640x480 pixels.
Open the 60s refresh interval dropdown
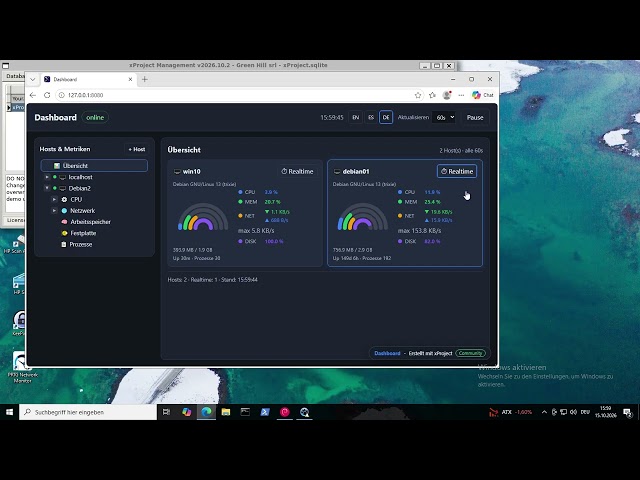click(444, 118)
